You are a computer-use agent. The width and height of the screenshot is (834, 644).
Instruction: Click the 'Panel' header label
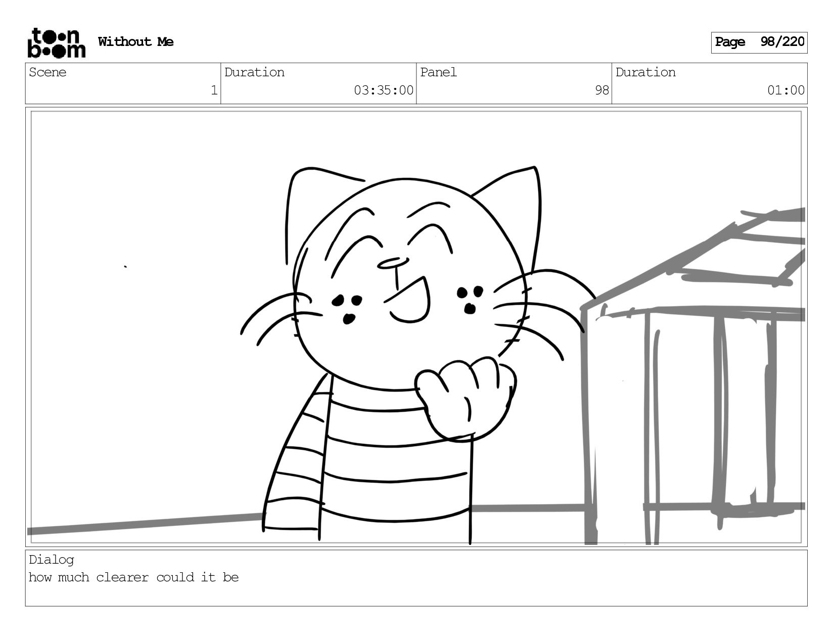coord(438,72)
